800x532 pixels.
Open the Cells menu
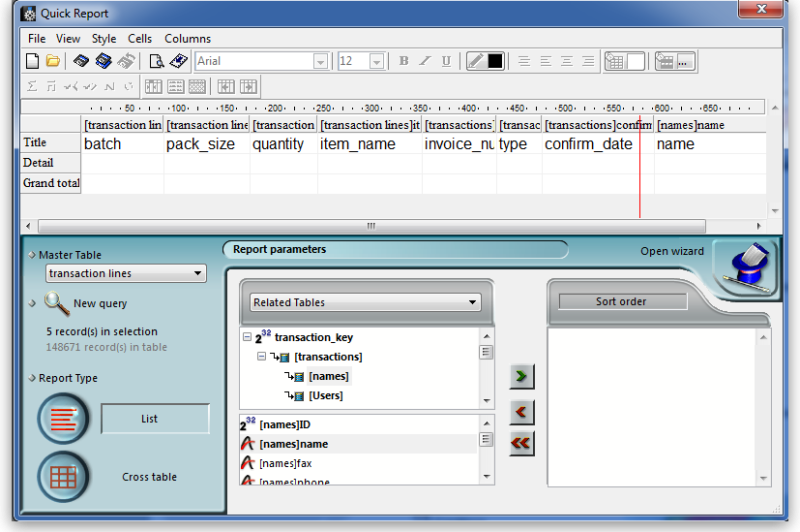point(140,38)
